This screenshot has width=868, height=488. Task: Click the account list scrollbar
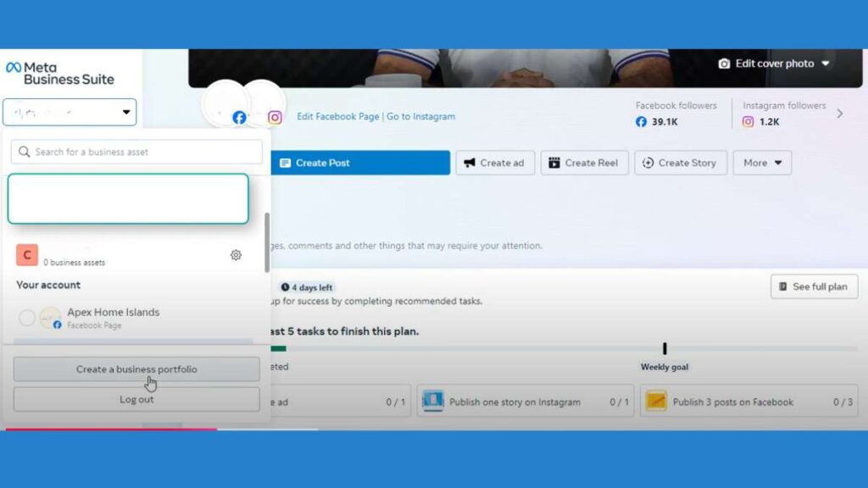point(267,242)
